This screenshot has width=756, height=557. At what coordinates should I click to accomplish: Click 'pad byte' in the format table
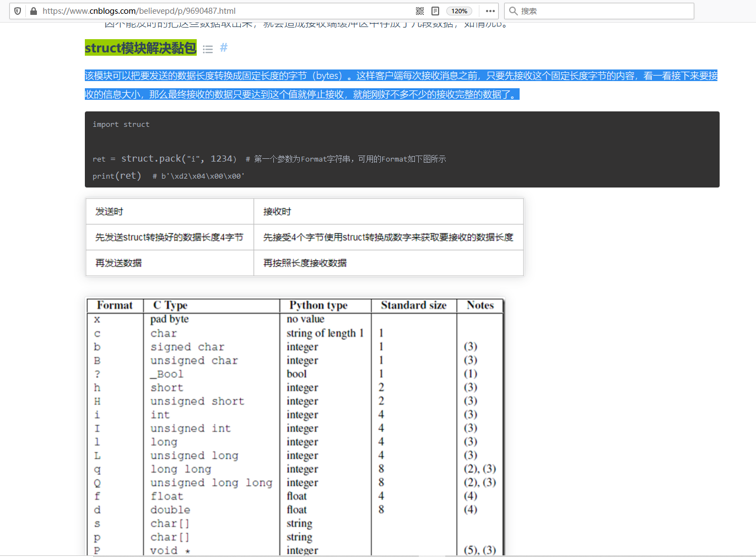click(169, 319)
